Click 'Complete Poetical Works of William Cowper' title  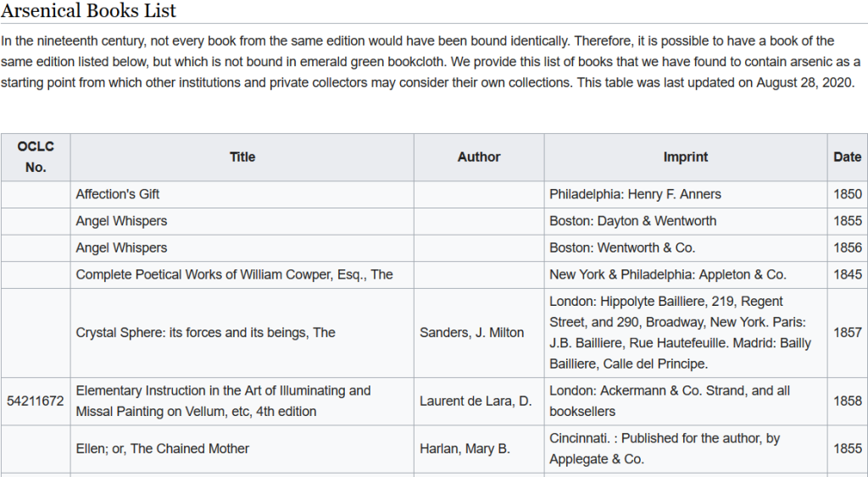point(242,275)
